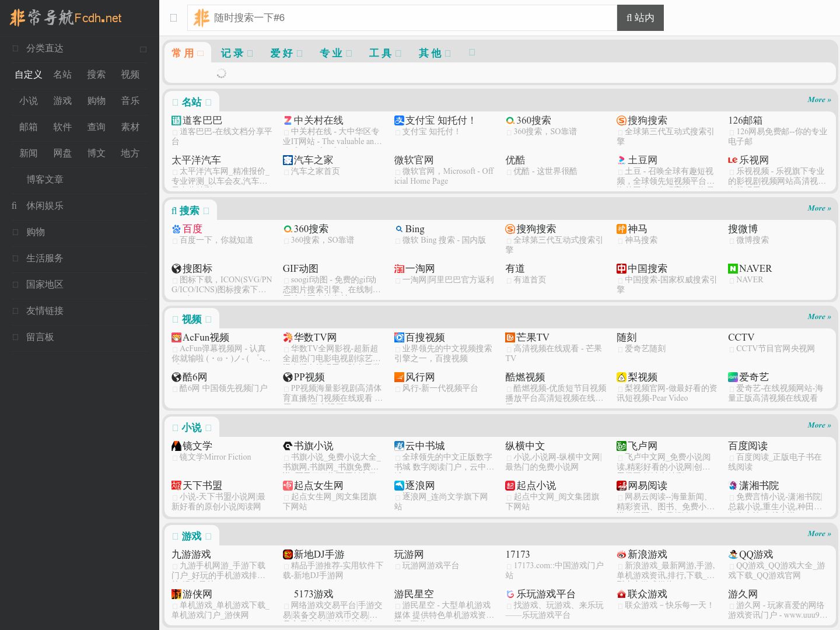Switch to the 记录 tab
Screen dimensions: 840x630
click(236, 53)
